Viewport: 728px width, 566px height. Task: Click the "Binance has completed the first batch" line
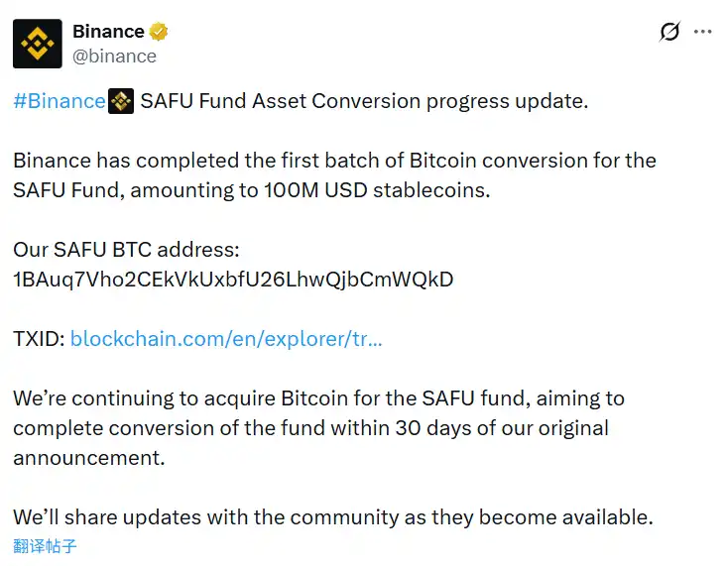(334, 161)
